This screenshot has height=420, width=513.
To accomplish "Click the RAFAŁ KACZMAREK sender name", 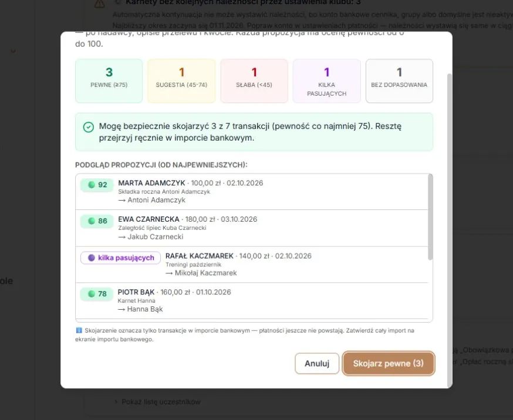I will click(199, 256).
